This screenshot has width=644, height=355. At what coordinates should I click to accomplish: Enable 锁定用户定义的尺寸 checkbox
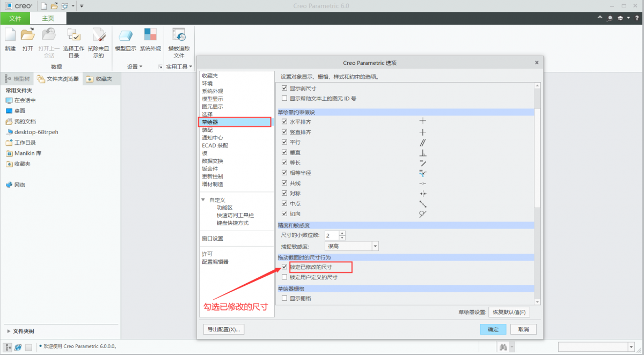284,277
